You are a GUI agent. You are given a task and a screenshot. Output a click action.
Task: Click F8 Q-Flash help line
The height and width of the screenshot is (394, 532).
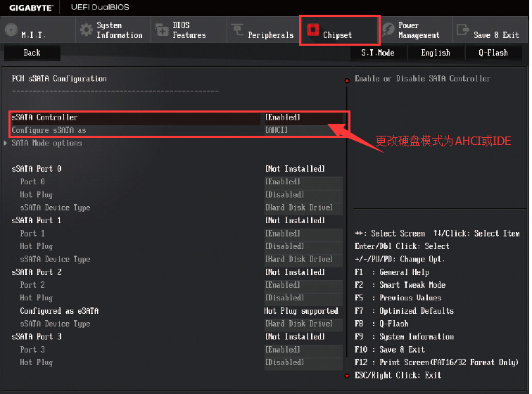(381, 324)
